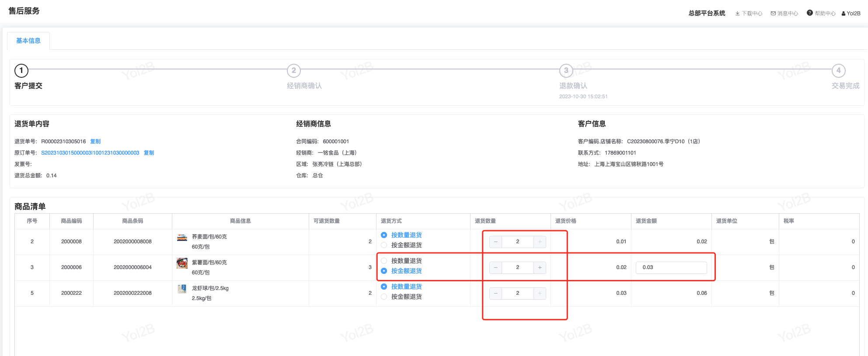Open the 下载中心 download icon
The width and height of the screenshot is (868, 356).
coord(738,14)
